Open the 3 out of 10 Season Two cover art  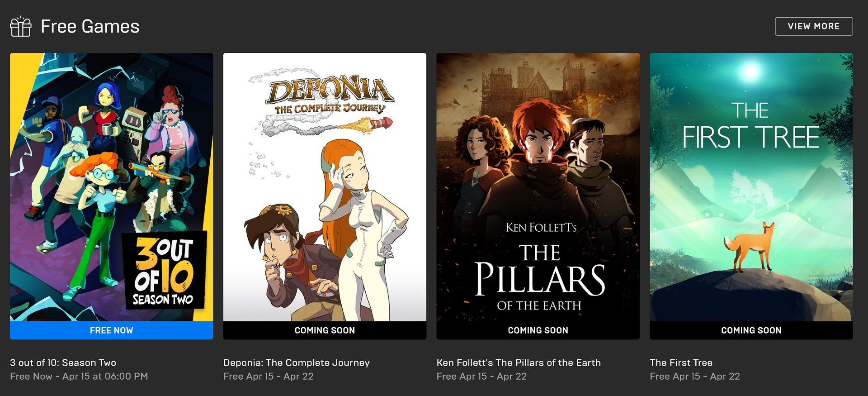point(112,187)
